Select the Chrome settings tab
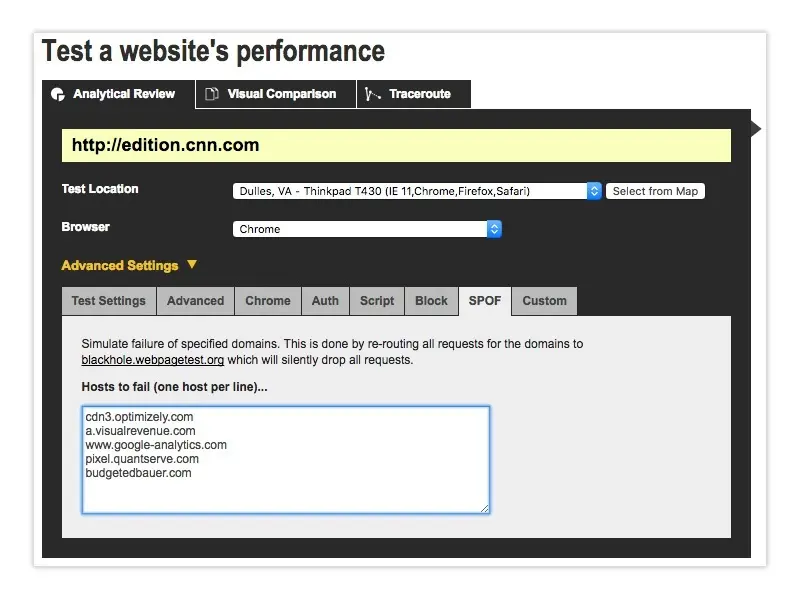The width and height of the screenshot is (800, 600). coord(267,300)
